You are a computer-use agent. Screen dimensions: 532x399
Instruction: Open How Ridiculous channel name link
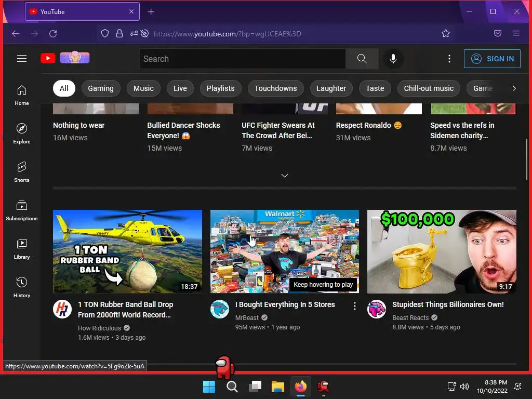pos(99,328)
